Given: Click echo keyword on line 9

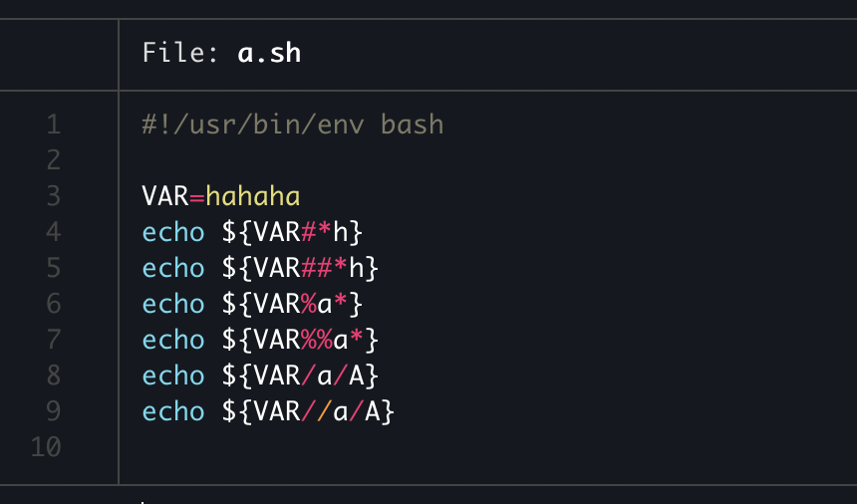Looking at the screenshot, I should coord(173,411).
